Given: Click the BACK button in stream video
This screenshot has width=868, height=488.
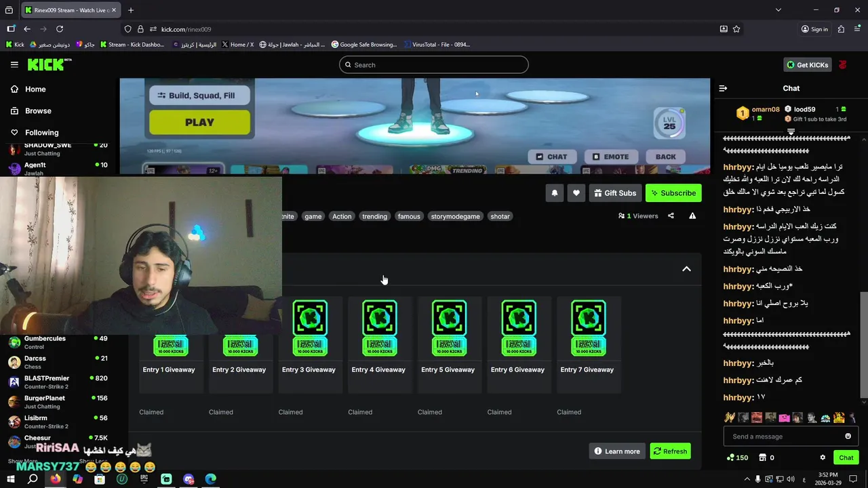Looking at the screenshot, I should pyautogui.click(x=665, y=157).
